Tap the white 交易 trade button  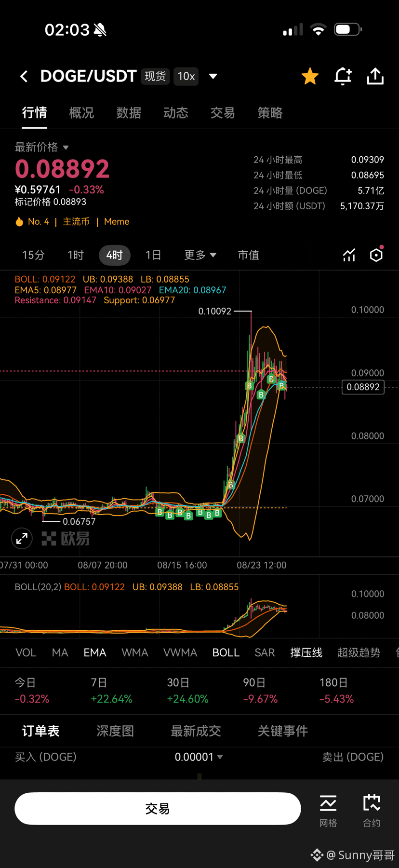pos(158,809)
